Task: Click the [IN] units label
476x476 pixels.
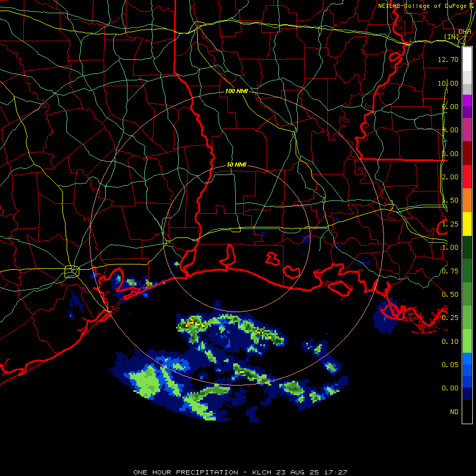Action: pos(452,36)
